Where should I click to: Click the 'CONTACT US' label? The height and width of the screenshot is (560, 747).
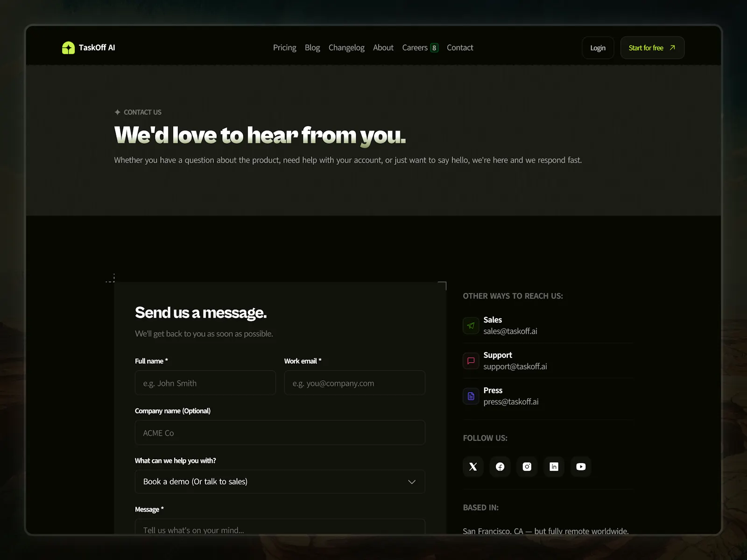[x=142, y=112]
